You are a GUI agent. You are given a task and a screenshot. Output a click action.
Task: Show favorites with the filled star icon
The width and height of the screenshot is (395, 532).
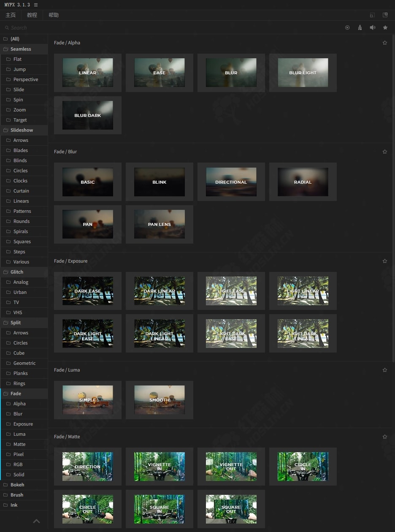click(385, 27)
